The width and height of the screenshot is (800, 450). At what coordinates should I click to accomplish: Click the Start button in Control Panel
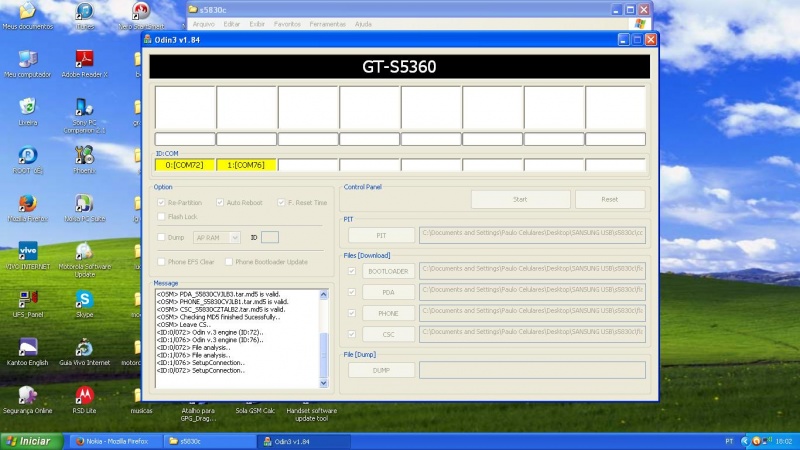click(x=520, y=199)
